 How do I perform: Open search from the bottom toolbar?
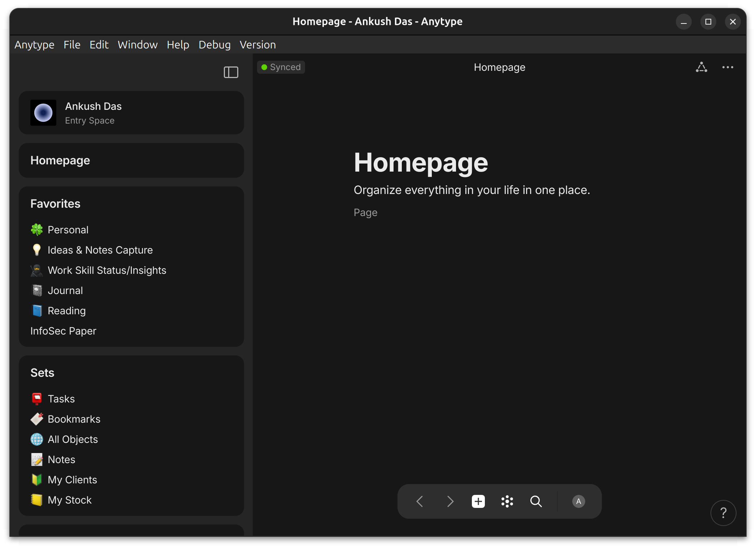pyautogui.click(x=536, y=501)
